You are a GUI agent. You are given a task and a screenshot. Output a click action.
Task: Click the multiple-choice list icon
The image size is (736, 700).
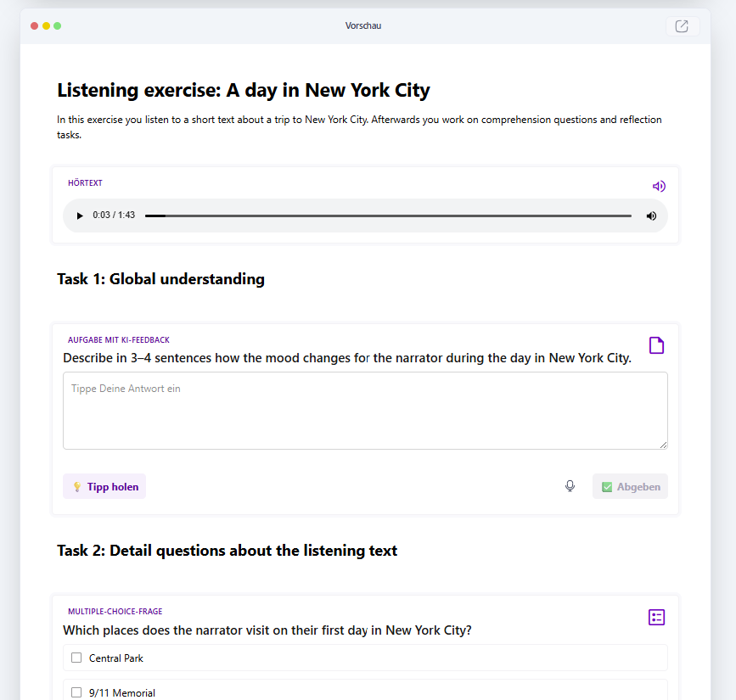(656, 617)
